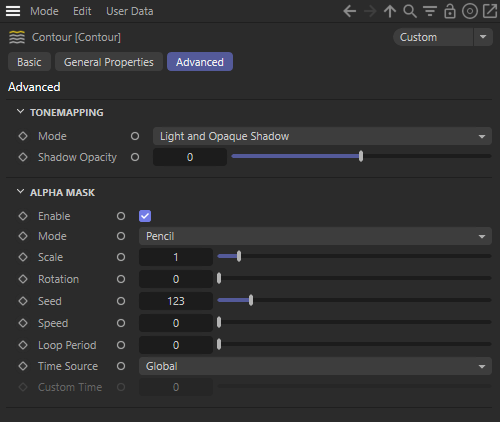Image resolution: width=500 pixels, height=422 pixels.
Task: Toggle the Alpha Mask Enable checkbox
Action: (x=145, y=216)
